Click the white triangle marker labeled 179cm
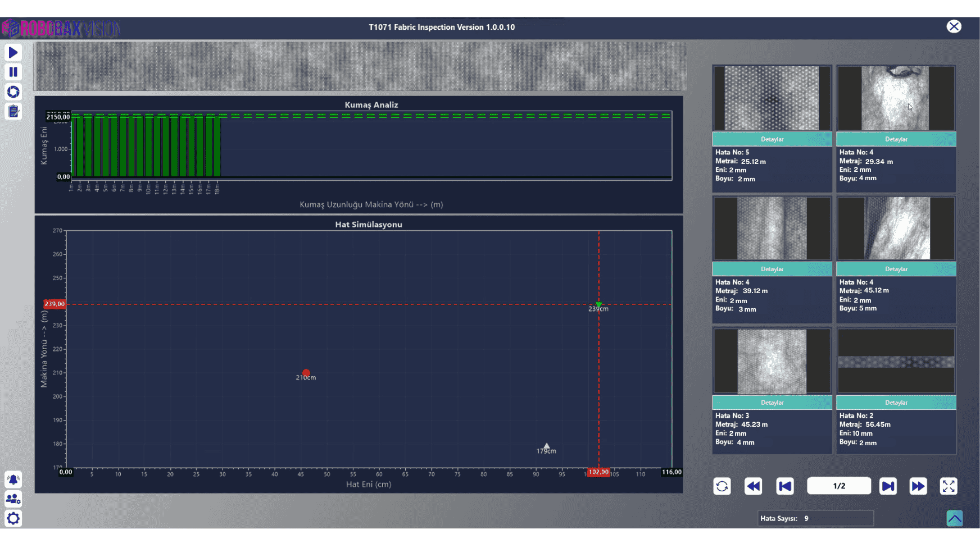Image resolution: width=980 pixels, height=548 pixels. [x=547, y=446]
